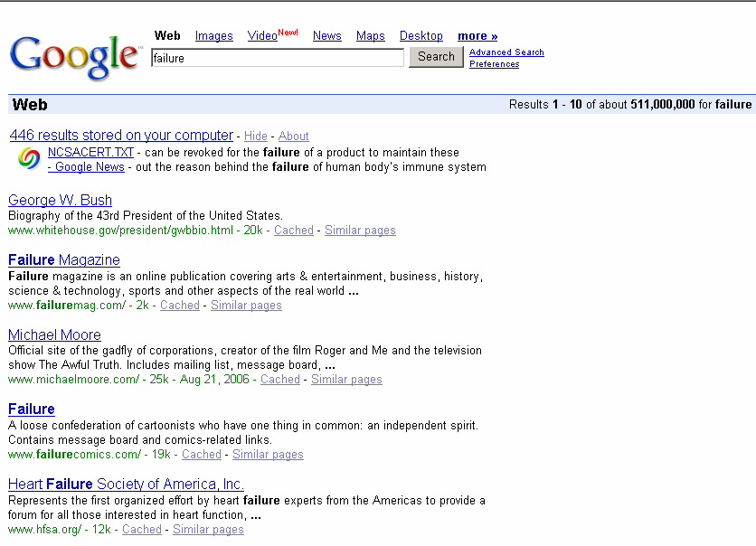Hide the desktop results via Hide link

pyautogui.click(x=256, y=136)
